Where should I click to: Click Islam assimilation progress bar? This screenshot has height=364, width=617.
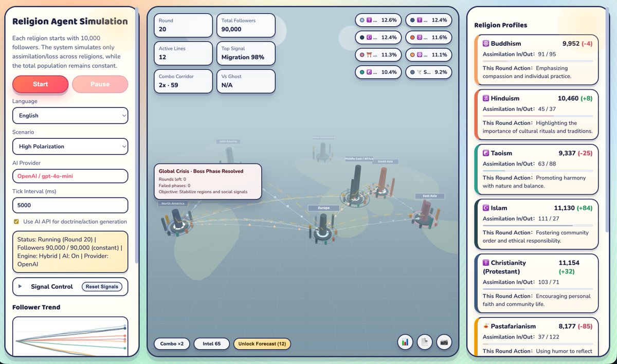click(537, 226)
